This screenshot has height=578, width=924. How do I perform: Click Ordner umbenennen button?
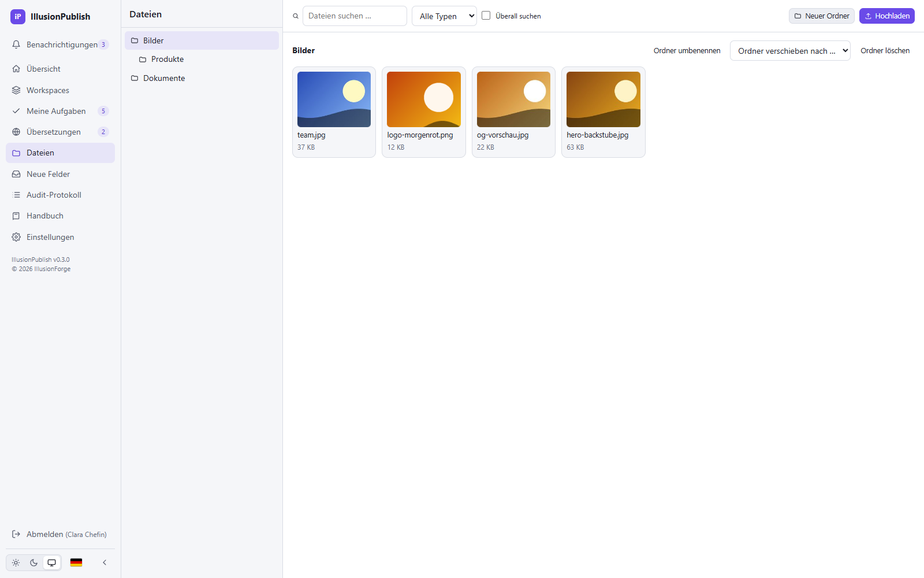[687, 51]
